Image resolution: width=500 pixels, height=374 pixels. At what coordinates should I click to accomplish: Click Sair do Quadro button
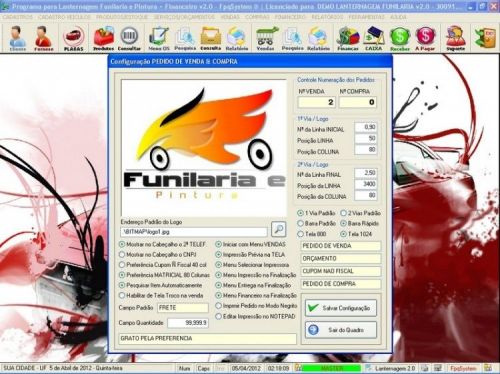point(341,330)
